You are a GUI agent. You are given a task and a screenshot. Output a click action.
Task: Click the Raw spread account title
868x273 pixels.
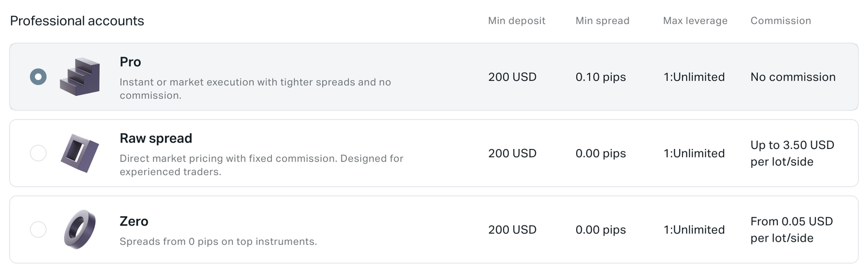click(x=156, y=139)
